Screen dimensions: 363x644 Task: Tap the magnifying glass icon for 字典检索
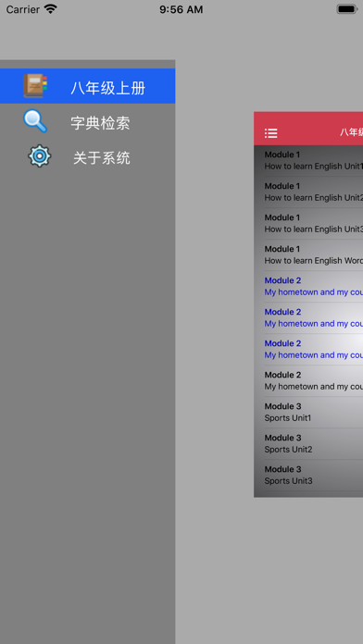[x=35, y=121]
